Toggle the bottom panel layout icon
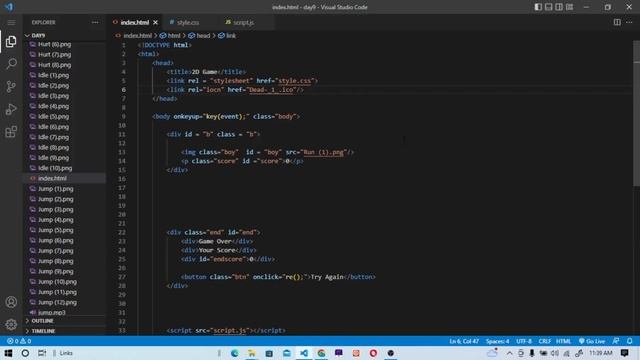This screenshot has height=360, width=640. 549,7
